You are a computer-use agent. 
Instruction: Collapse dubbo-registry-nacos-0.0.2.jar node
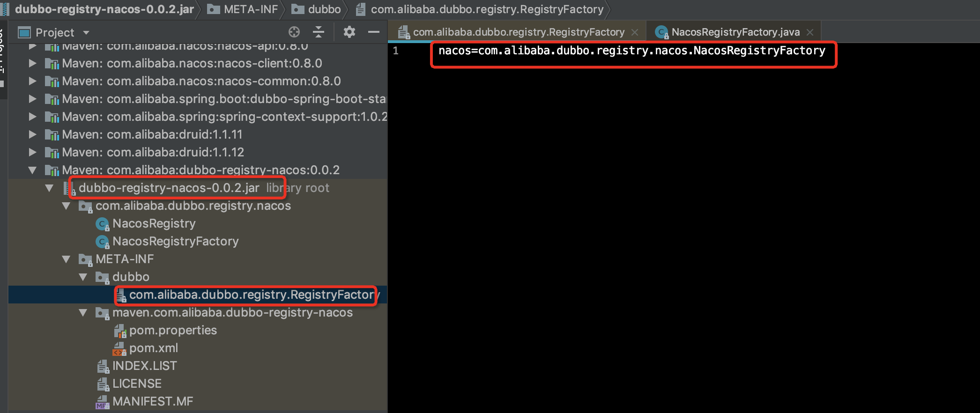[x=49, y=188]
